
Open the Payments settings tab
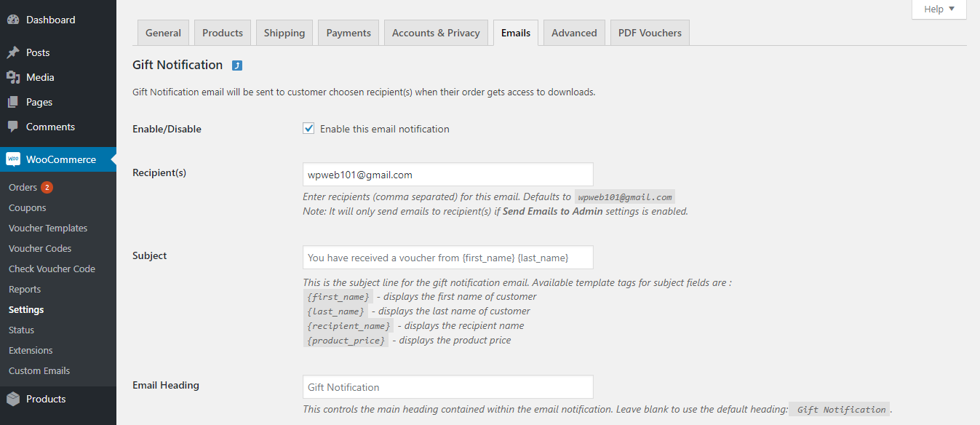pos(348,33)
